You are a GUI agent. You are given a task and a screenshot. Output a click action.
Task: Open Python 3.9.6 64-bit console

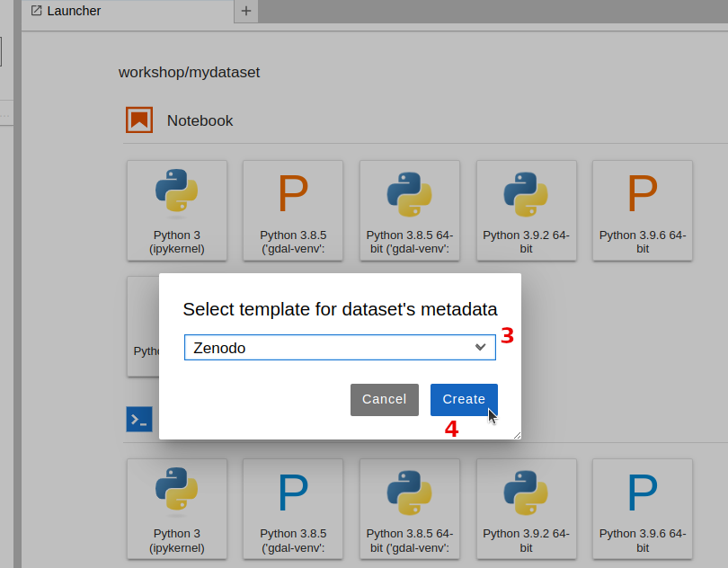(643, 509)
